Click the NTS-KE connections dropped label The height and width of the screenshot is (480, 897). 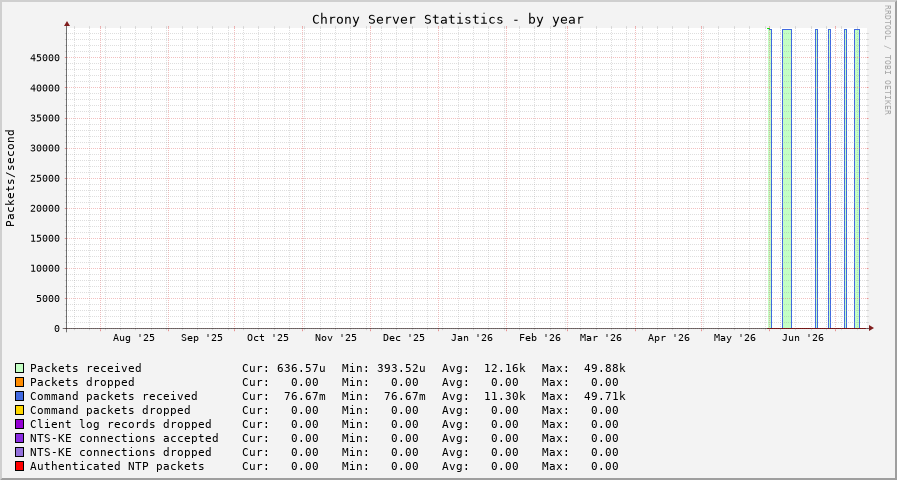coord(121,452)
